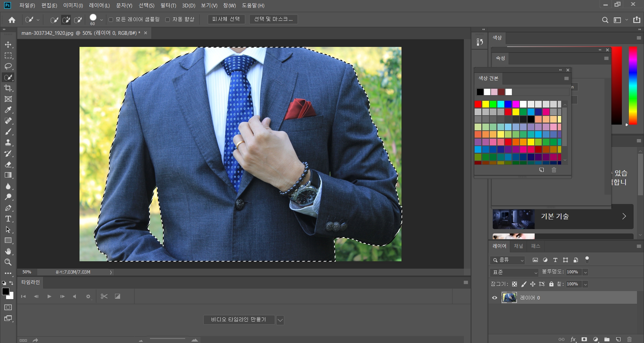
Task: Delete the layer with trash icon
Action: [x=630, y=339]
